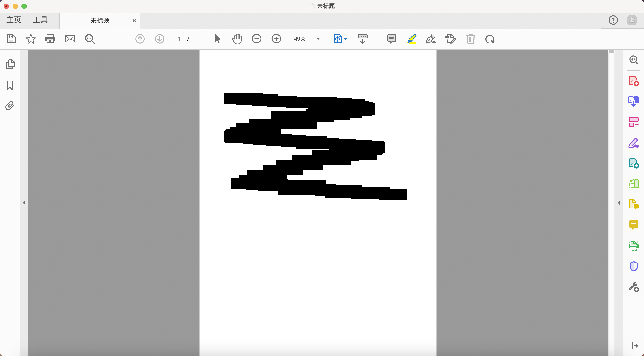Select the Highlight text tool
Screen dimensions: 644x356
click(x=411, y=39)
